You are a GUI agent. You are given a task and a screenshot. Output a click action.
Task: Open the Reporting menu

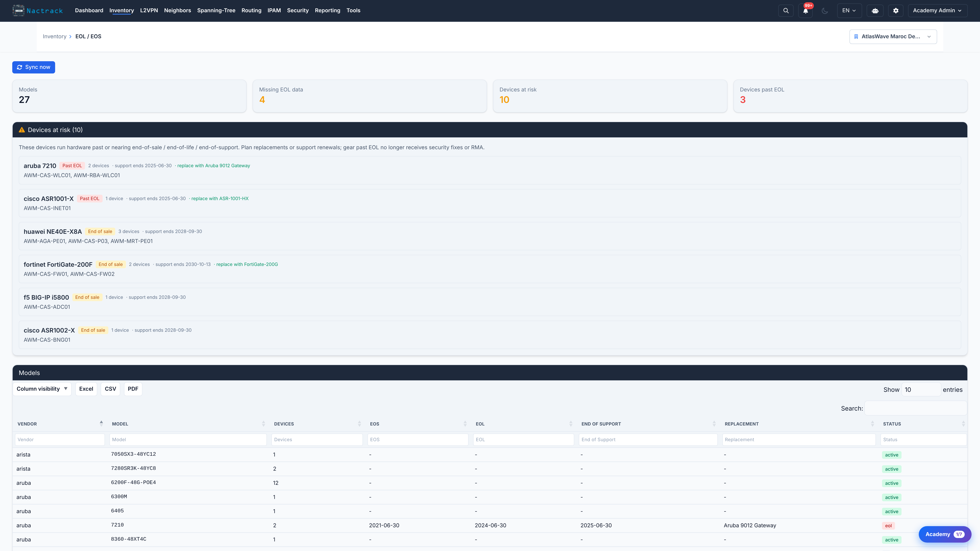[x=327, y=11]
